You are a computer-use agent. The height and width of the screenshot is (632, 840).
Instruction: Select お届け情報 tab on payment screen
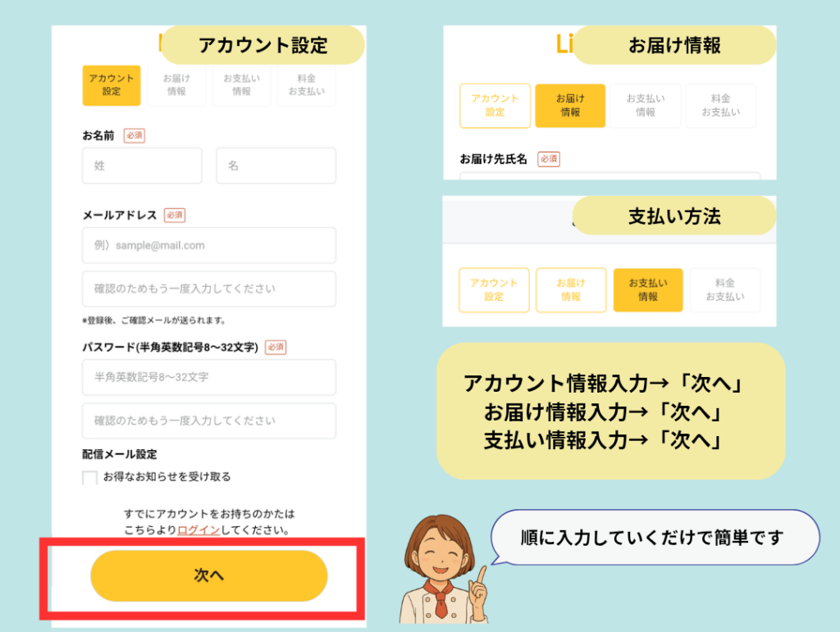[x=571, y=290]
